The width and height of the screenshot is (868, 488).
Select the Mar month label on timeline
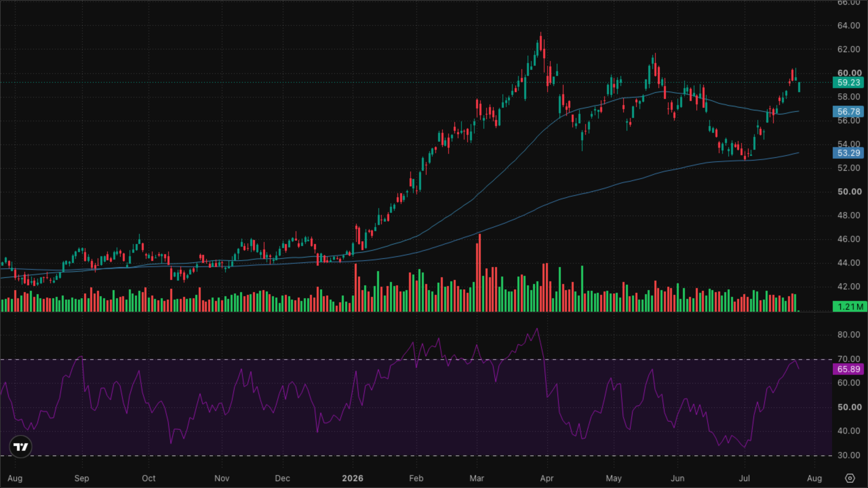(x=476, y=478)
